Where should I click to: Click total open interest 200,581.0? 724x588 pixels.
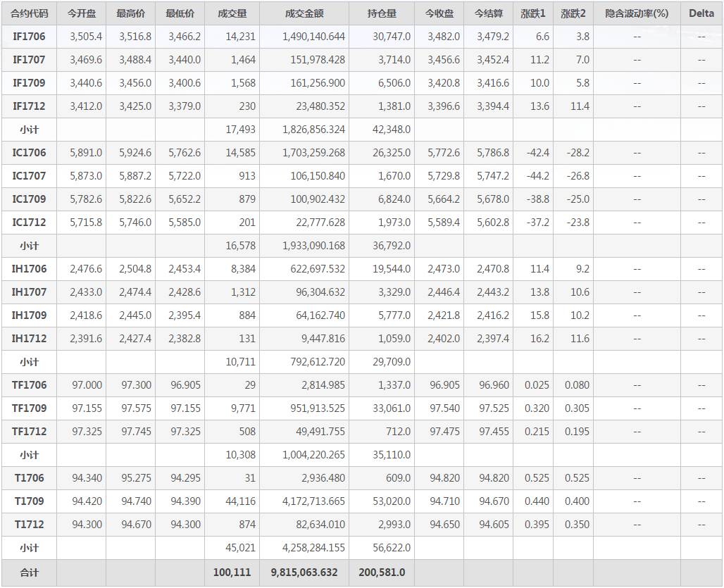382,573
